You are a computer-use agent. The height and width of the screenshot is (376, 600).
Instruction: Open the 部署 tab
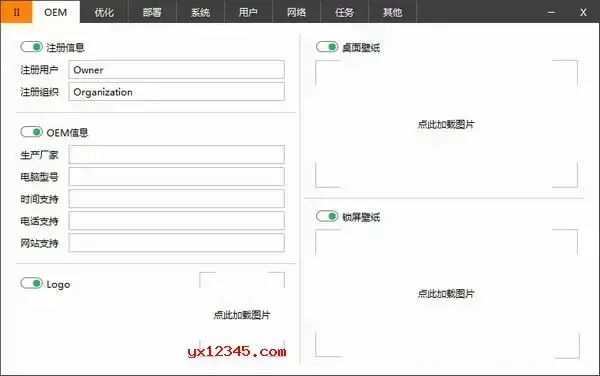pyautogui.click(x=152, y=12)
